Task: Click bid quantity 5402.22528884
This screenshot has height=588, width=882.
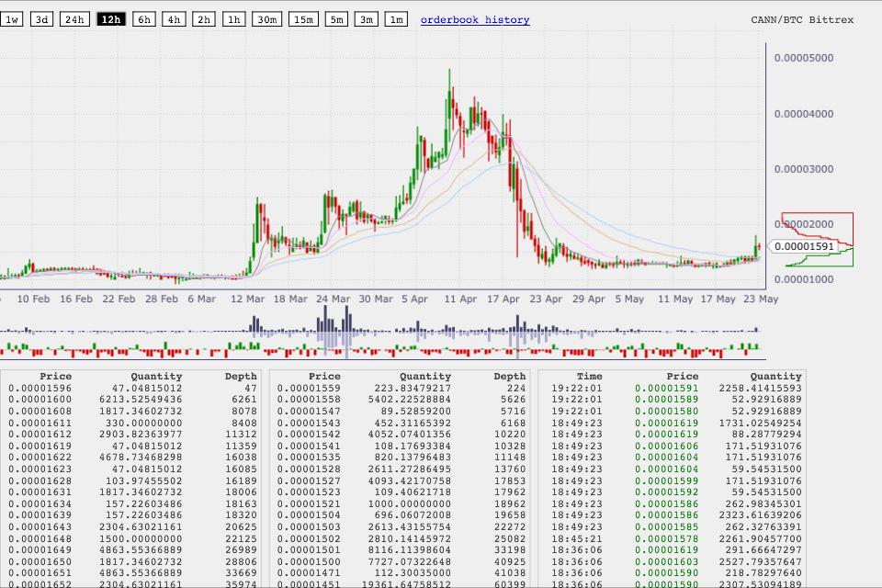Action: click(x=410, y=400)
